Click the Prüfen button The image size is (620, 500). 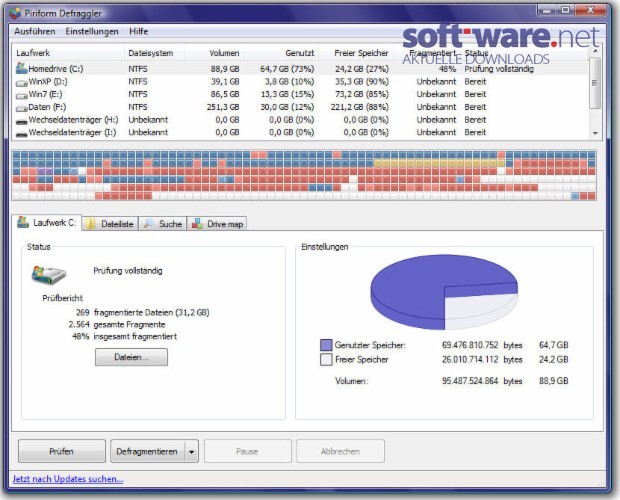click(62, 451)
